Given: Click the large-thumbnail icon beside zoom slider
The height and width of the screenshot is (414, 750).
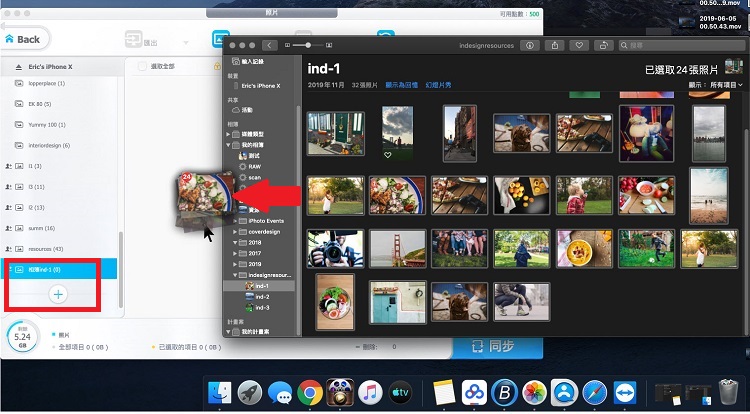Looking at the screenshot, I should point(329,45).
